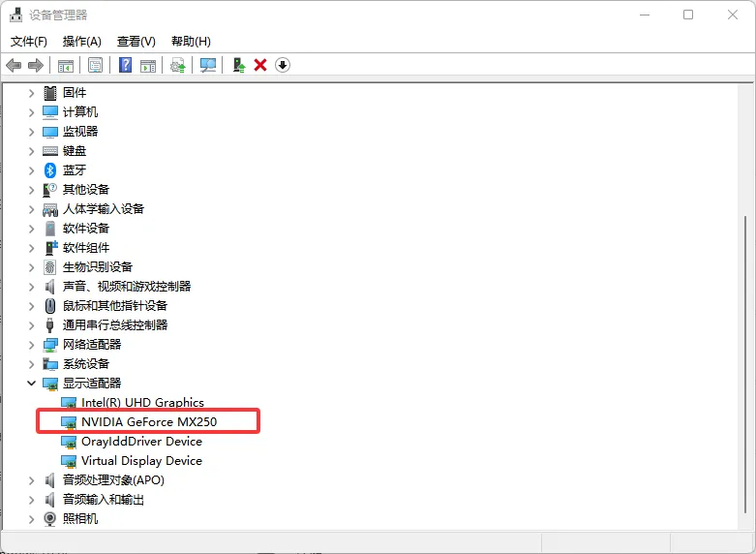
Task: Click the Help question mark toolbar icon
Action: [x=125, y=65]
